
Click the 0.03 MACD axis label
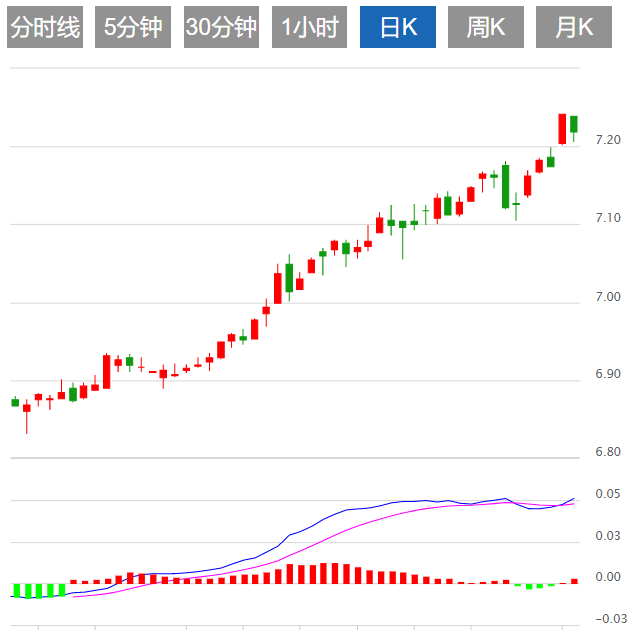tap(608, 536)
